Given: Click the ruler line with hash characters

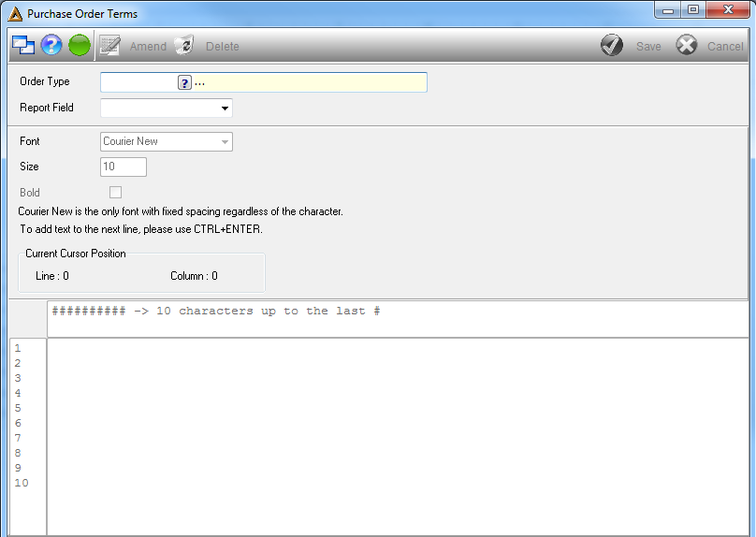Looking at the screenshot, I should [216, 311].
